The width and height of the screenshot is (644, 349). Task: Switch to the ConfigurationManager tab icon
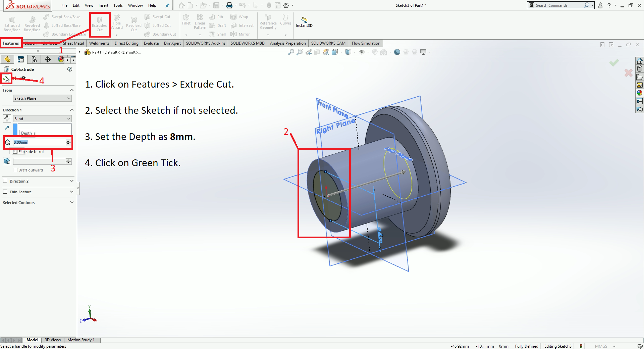click(x=34, y=59)
